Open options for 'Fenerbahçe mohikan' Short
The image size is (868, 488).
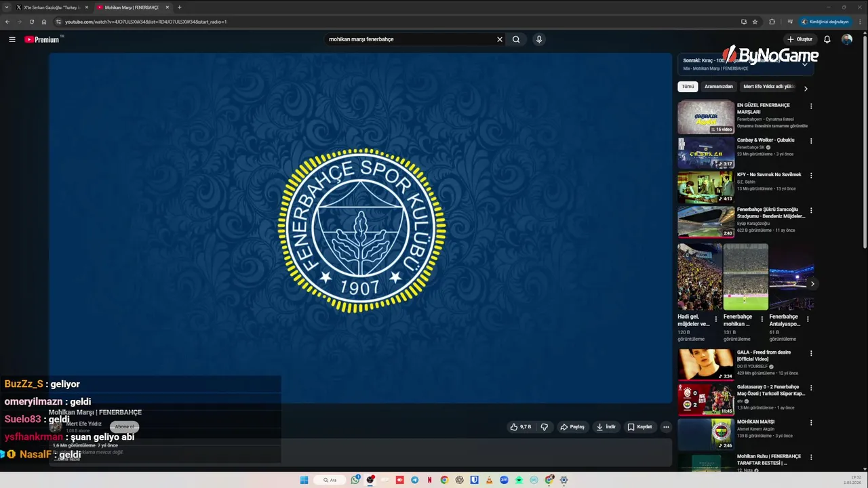pyautogui.click(x=762, y=318)
